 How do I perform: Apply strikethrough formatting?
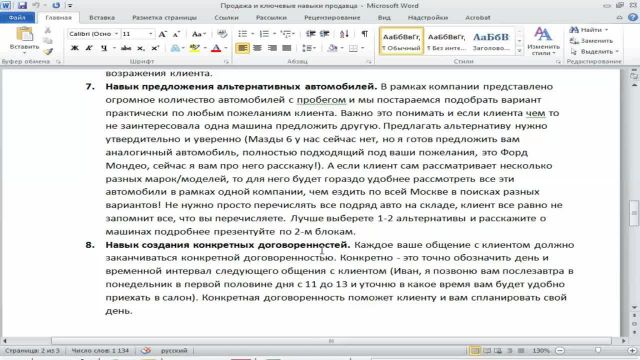tap(126, 48)
